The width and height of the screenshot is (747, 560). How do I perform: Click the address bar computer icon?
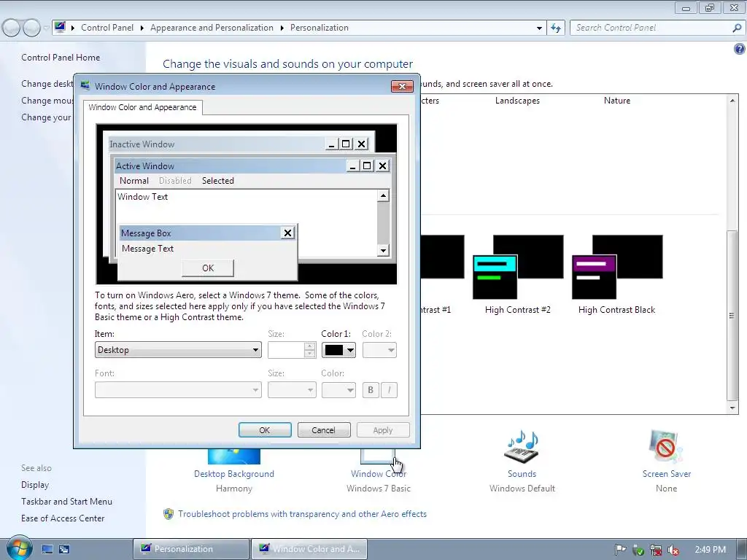tap(60, 27)
